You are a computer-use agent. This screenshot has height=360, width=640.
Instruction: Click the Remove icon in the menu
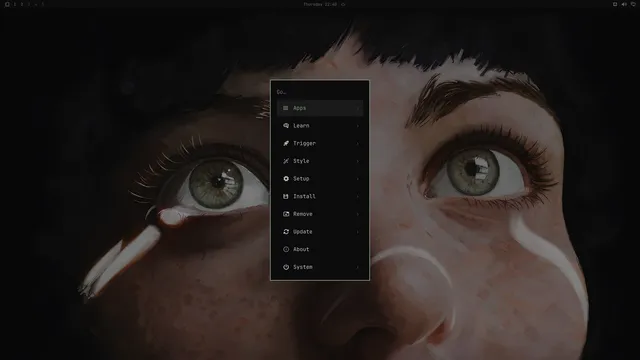[x=286, y=214]
